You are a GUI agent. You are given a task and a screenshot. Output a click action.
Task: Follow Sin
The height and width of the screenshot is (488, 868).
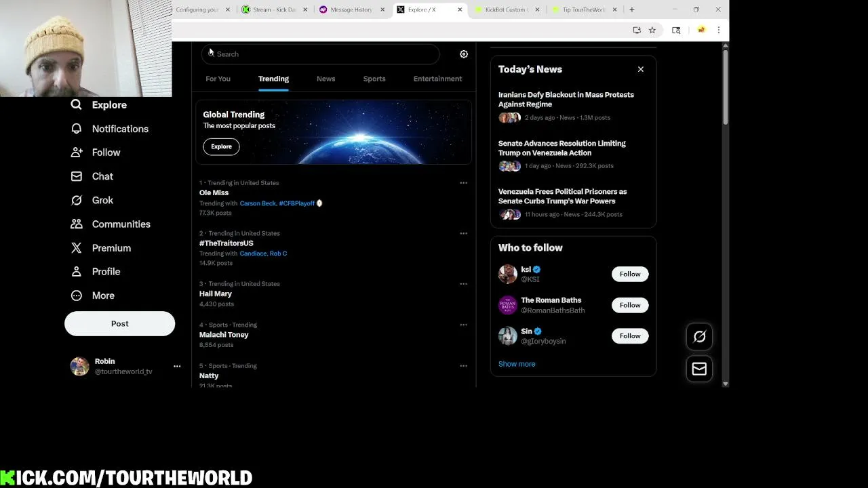(x=630, y=336)
